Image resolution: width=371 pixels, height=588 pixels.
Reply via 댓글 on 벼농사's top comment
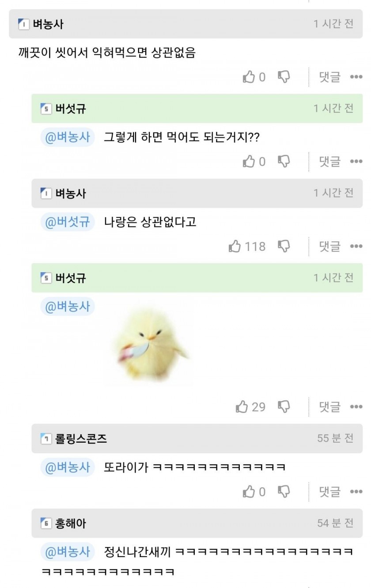coord(330,77)
